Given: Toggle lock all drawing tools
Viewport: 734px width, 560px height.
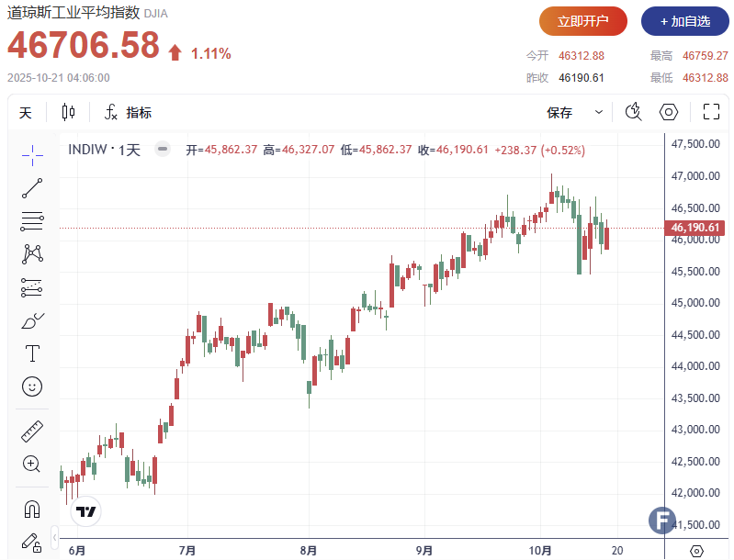Looking at the screenshot, I should click(32, 542).
